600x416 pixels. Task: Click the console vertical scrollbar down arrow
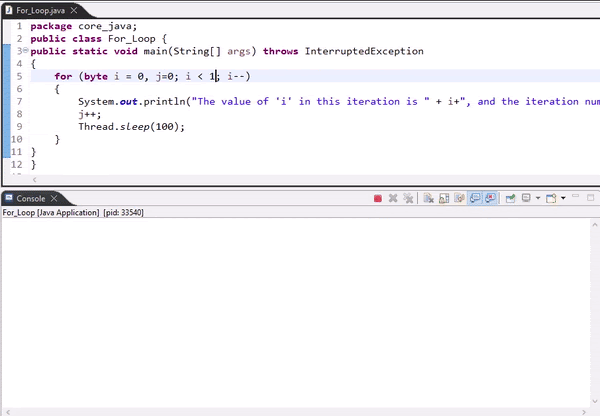[x=595, y=401]
